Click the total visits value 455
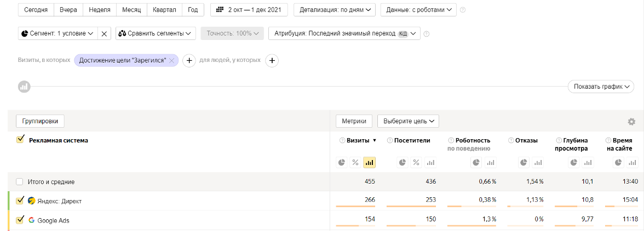This screenshot has width=644, height=234. pyautogui.click(x=370, y=181)
